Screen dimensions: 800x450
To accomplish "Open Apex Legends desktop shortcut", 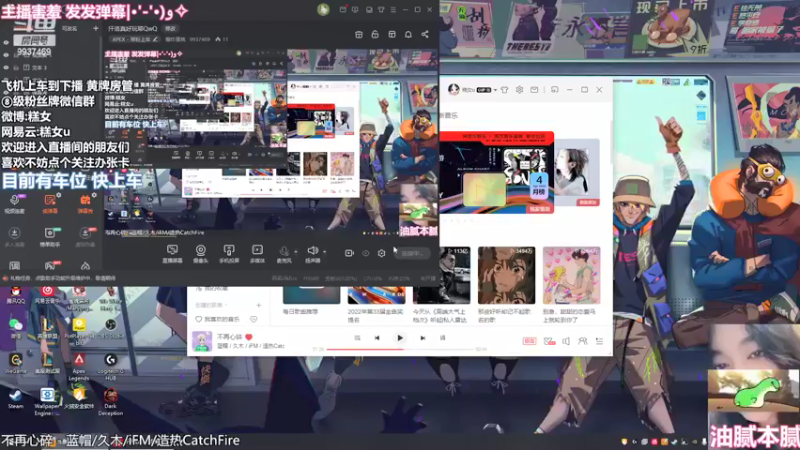I will [79, 368].
